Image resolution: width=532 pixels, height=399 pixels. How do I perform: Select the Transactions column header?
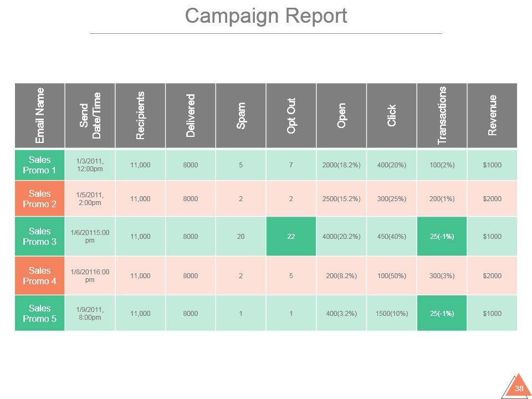(x=442, y=115)
